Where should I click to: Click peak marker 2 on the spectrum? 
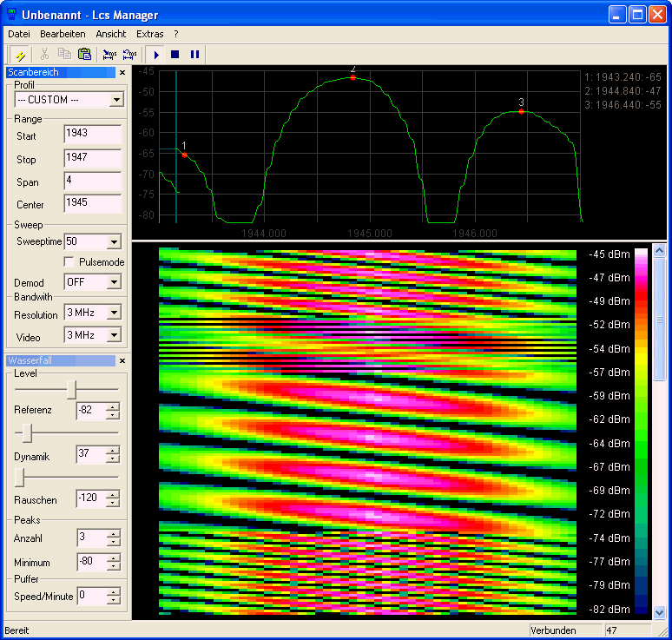tap(352, 78)
